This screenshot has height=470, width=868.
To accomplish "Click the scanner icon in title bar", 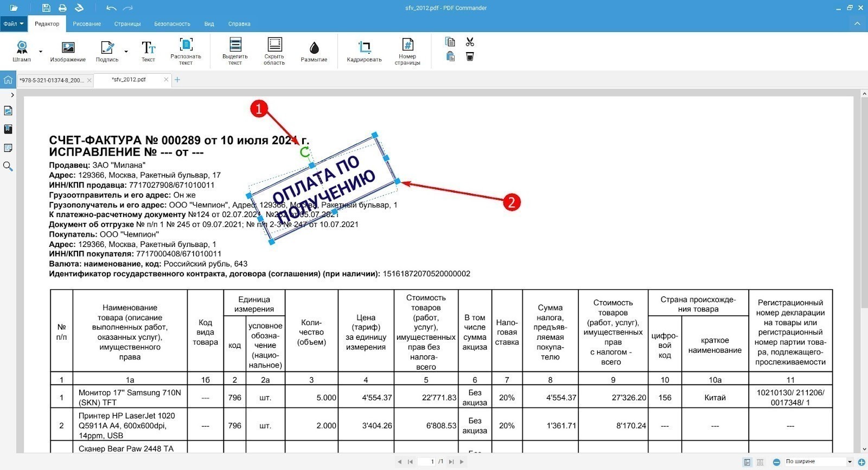I will click(x=79, y=8).
